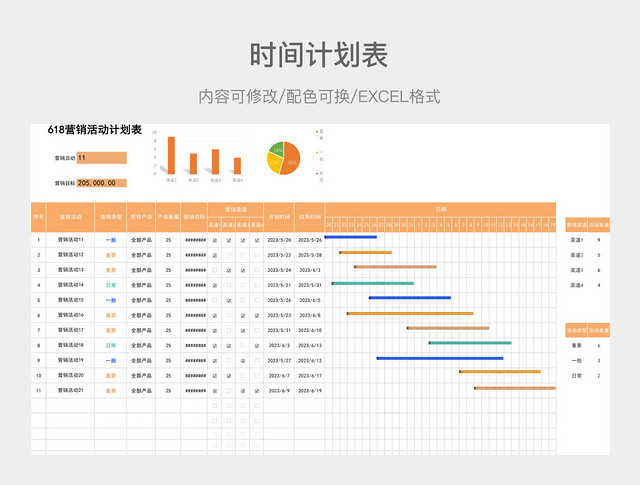Select the blue Gantt bar for 营销活动19
Image resolution: width=640 pixels, height=485 pixels.
tap(440, 358)
